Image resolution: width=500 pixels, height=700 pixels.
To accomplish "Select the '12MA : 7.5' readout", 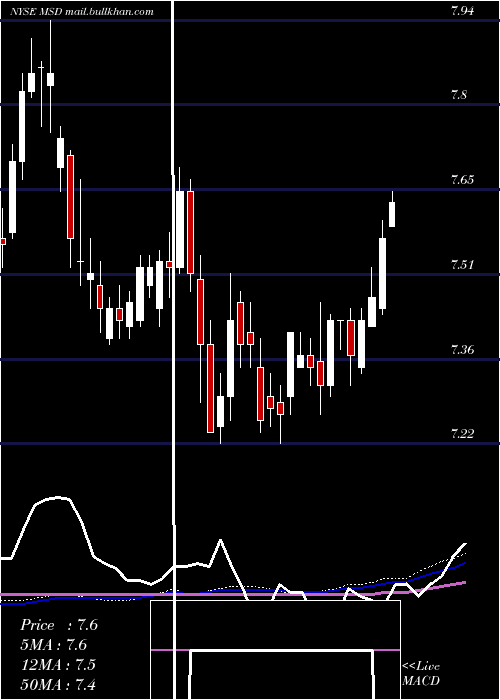I will pos(58,664).
